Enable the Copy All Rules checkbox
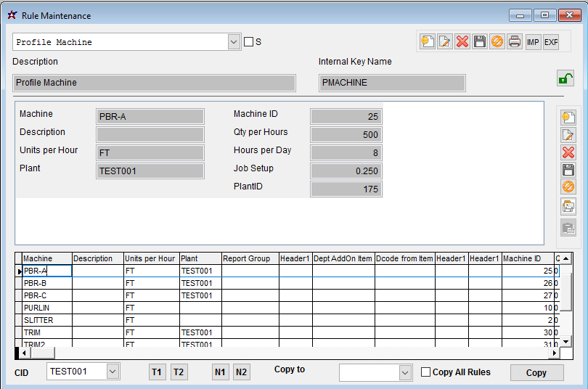 tap(426, 372)
